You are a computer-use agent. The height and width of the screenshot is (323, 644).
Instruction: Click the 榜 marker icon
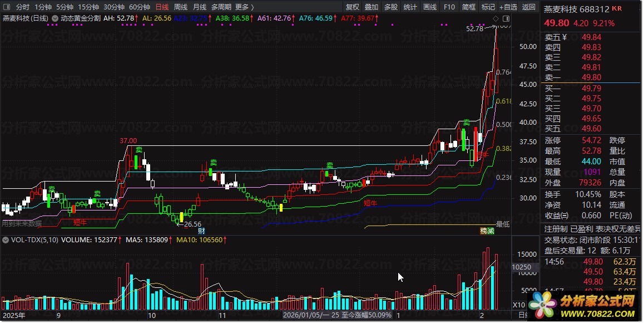tap(484, 231)
